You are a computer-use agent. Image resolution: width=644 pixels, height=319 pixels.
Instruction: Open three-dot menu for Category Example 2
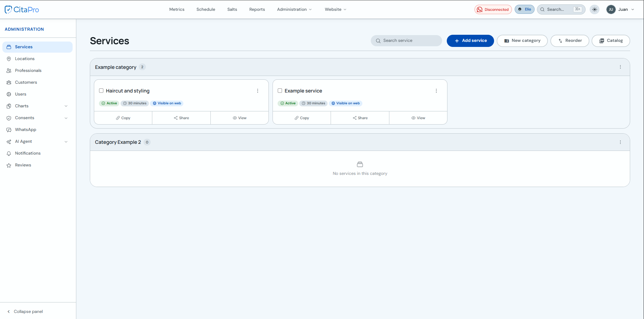coord(620,142)
